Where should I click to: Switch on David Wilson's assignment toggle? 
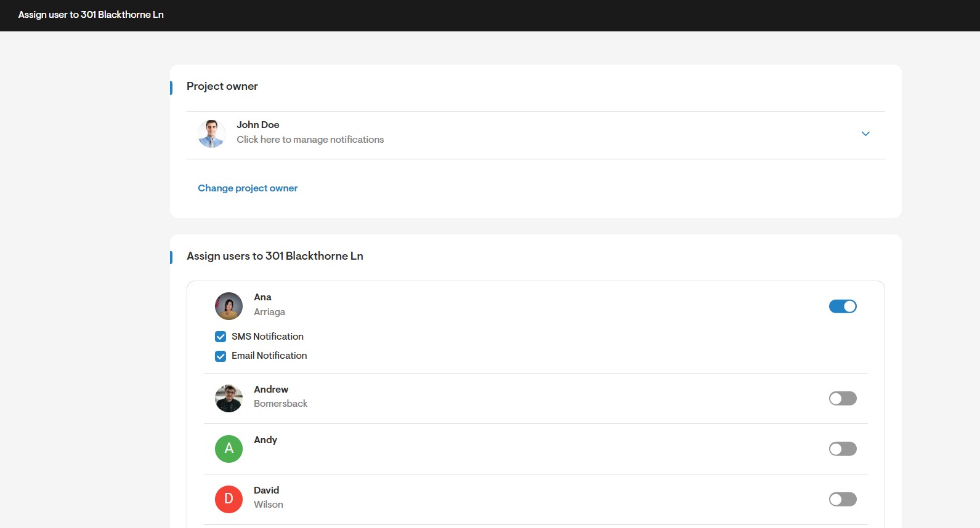pos(843,500)
